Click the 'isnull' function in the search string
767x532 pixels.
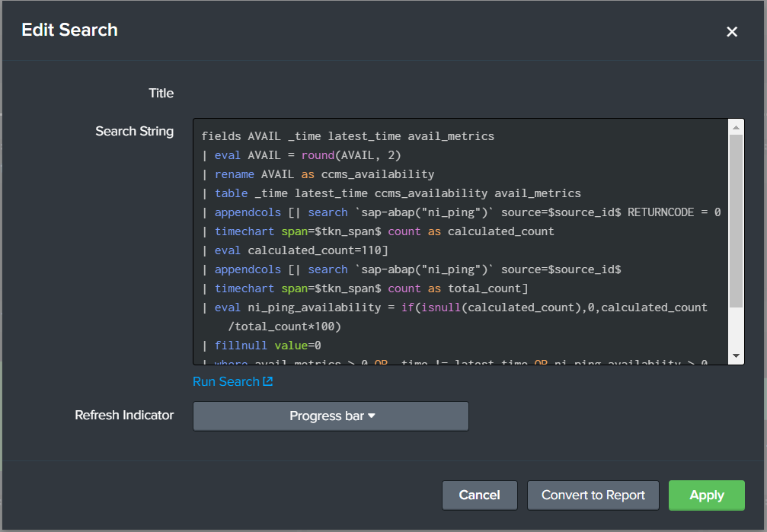(x=432, y=307)
